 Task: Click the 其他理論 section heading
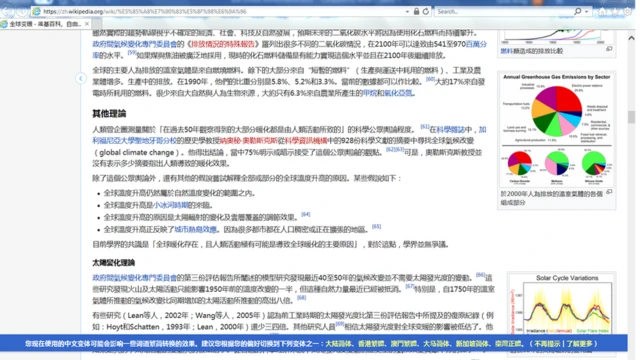(x=109, y=114)
